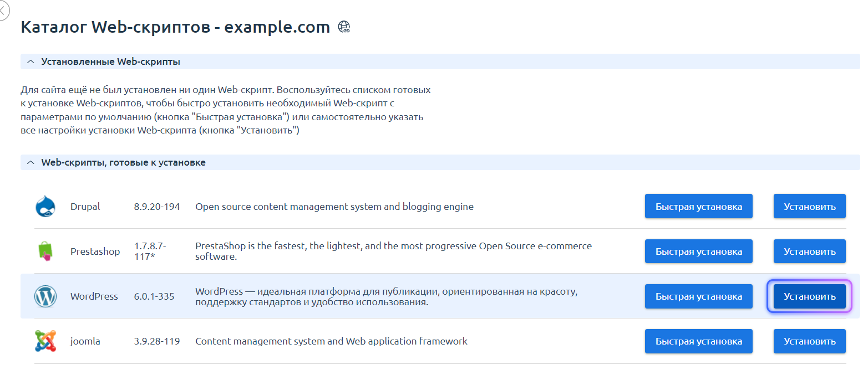This screenshot has width=868, height=375.
Task: Click the Prestashop shopping bag icon
Action: (45, 251)
